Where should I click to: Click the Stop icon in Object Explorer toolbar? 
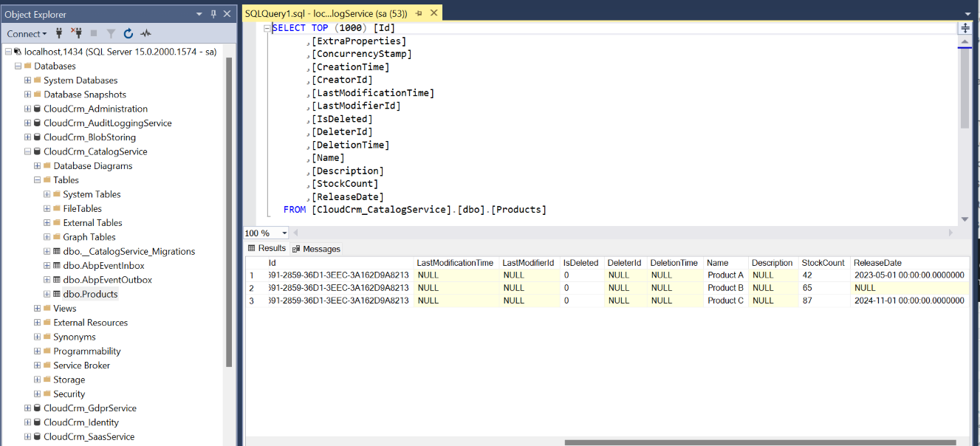pyautogui.click(x=94, y=34)
